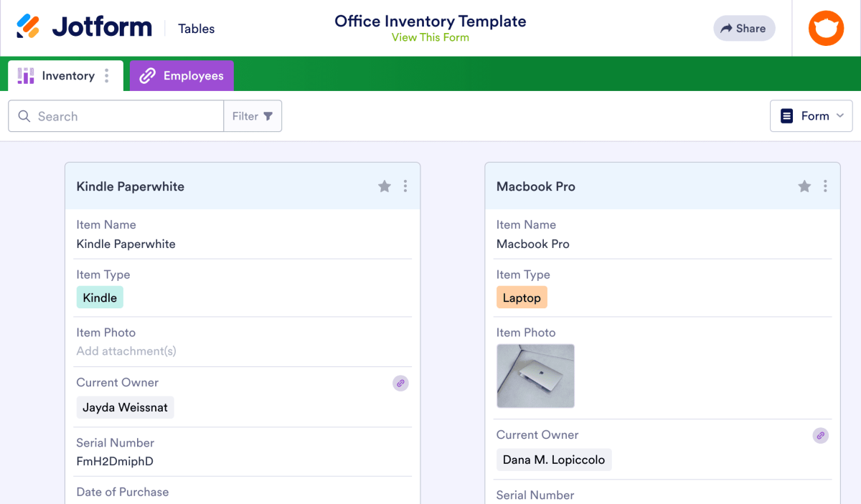Select the Inventory tab
The height and width of the screenshot is (504, 861).
point(68,75)
